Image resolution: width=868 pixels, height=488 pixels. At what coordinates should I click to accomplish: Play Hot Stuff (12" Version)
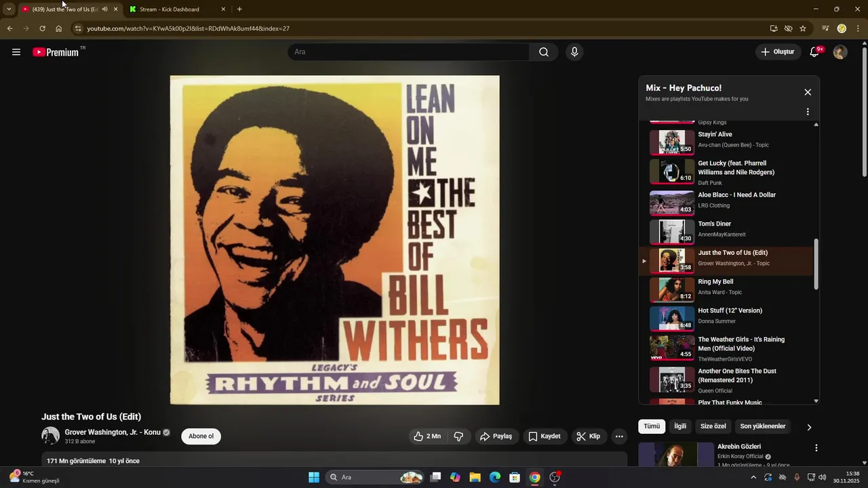[x=727, y=319]
